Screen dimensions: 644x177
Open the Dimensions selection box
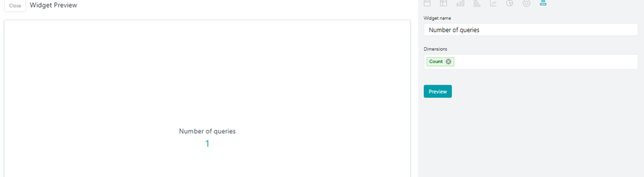[531, 62]
